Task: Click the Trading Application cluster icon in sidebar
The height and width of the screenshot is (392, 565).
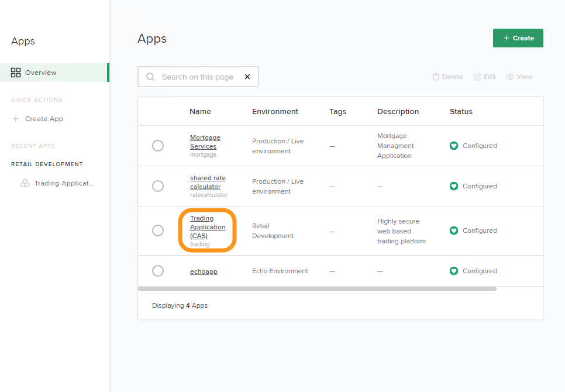Action: point(25,183)
